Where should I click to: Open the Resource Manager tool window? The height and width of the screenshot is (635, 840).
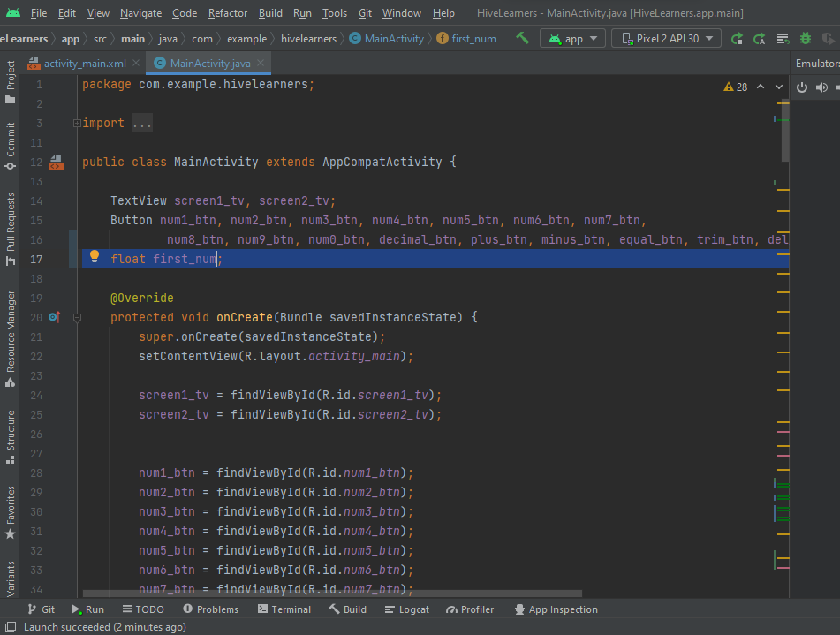[x=11, y=338]
